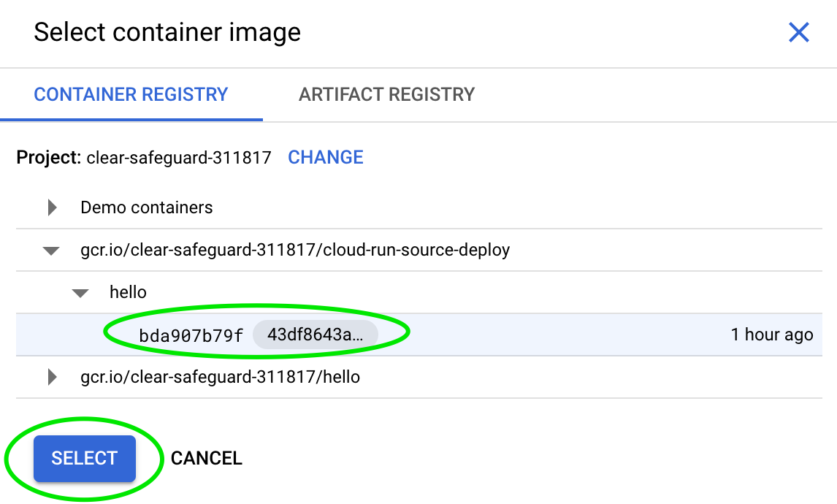Viewport: 837px width, 504px height.
Task: Click the 'Project:' label
Action: pos(48,157)
